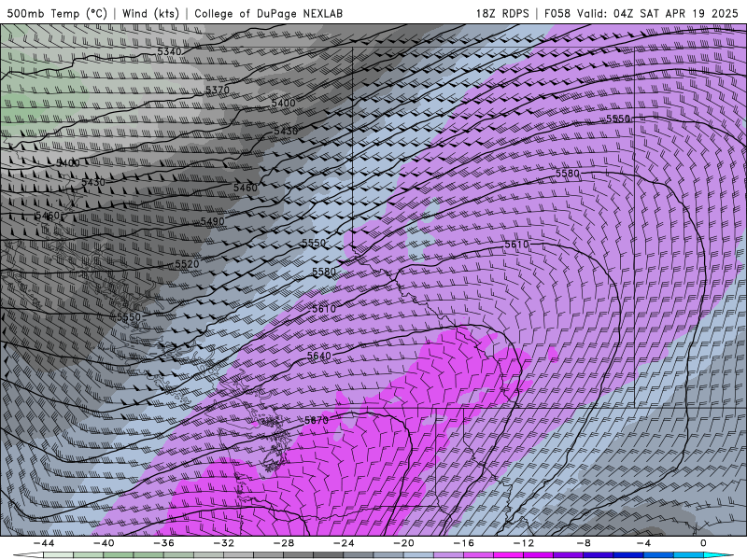Click the 5640 height contour label
Image resolution: width=747 pixels, height=560 pixels.
pos(319,357)
